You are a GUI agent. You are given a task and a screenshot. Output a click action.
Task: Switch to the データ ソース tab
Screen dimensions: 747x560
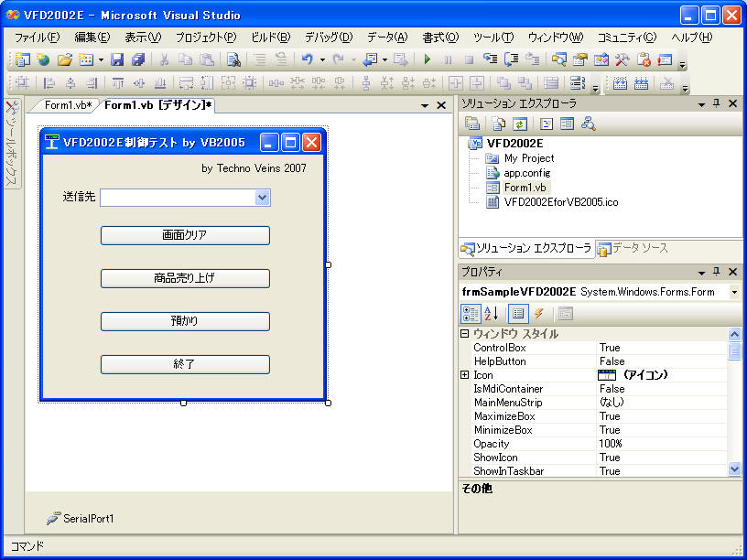634,248
